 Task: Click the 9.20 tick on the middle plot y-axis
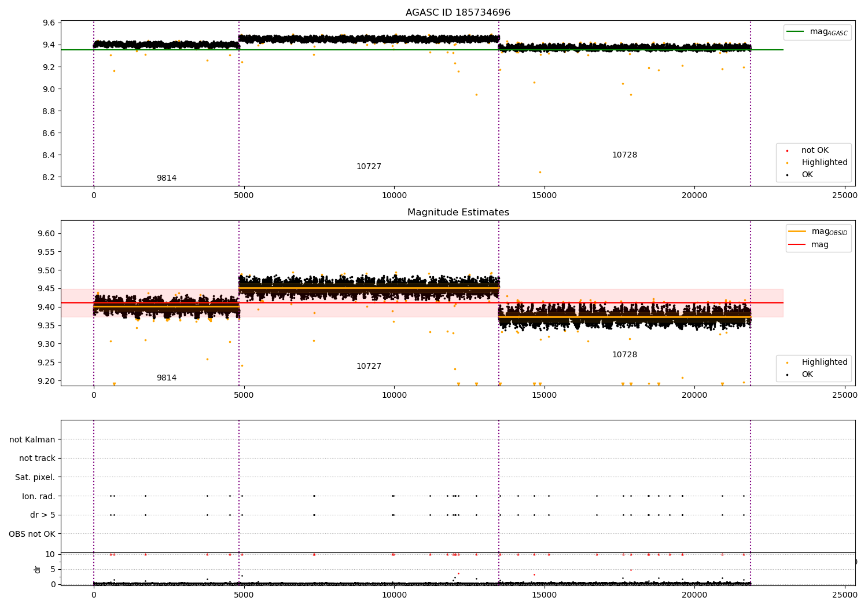pos(46,381)
